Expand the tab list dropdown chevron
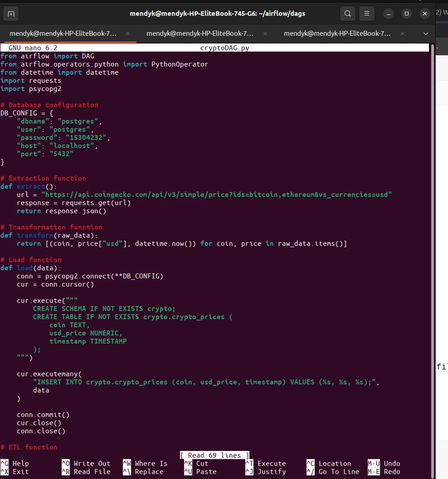 [426, 34]
